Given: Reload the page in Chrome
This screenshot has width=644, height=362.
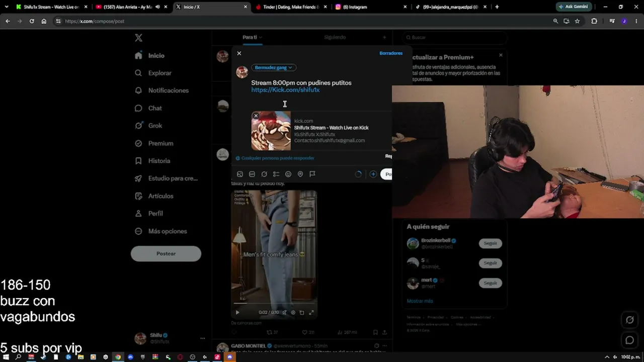Looking at the screenshot, I should click(x=32, y=21).
